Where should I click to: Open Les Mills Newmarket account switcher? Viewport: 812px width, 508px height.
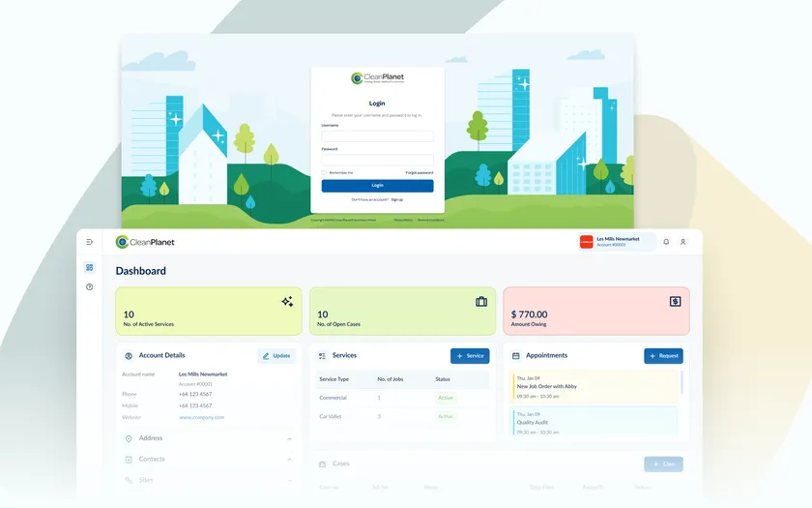[x=617, y=242]
